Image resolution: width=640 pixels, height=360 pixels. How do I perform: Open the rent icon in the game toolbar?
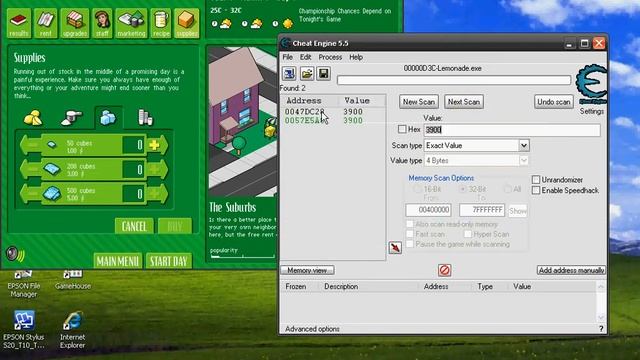(46, 23)
